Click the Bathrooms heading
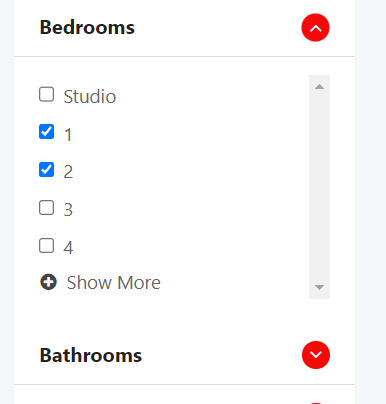This screenshot has height=404, width=386. [91, 355]
